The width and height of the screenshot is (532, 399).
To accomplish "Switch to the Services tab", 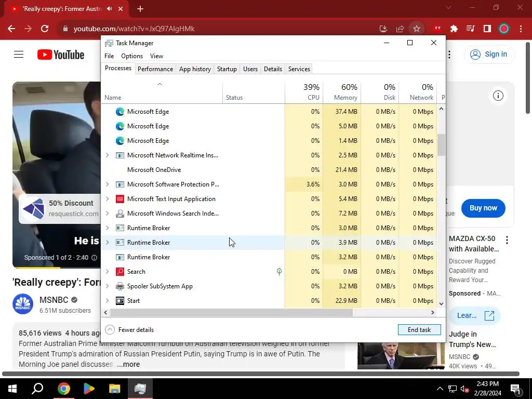I will click(299, 69).
